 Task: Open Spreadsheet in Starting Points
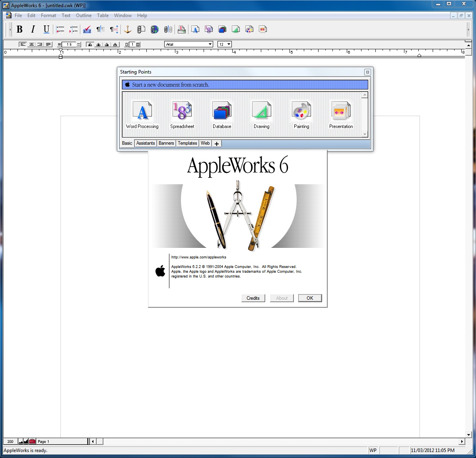click(x=182, y=115)
